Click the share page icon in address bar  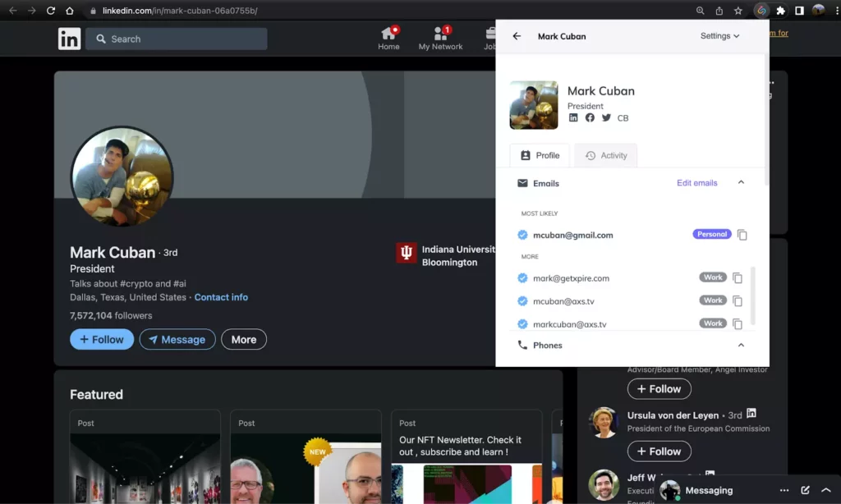[719, 11]
